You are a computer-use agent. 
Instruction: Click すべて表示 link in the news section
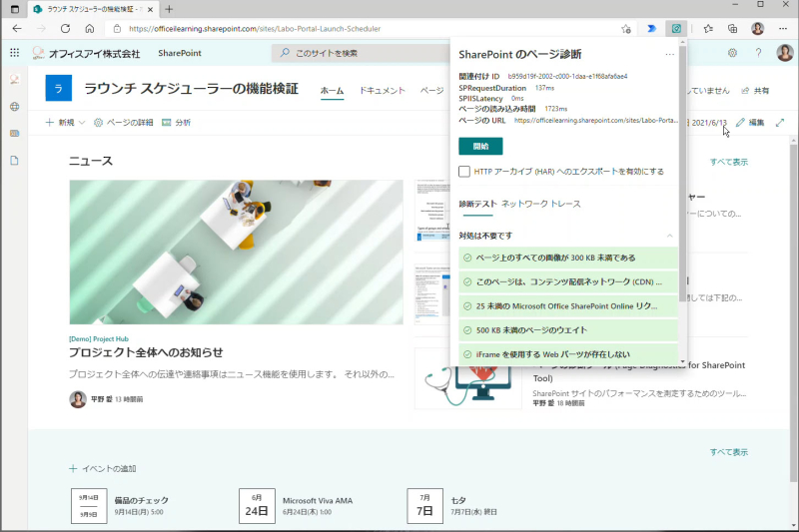coord(729,162)
